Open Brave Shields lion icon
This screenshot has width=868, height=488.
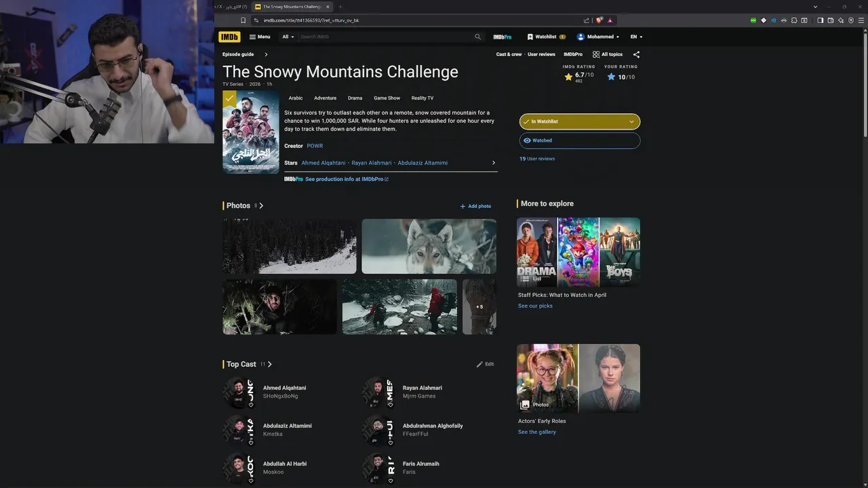coord(599,20)
